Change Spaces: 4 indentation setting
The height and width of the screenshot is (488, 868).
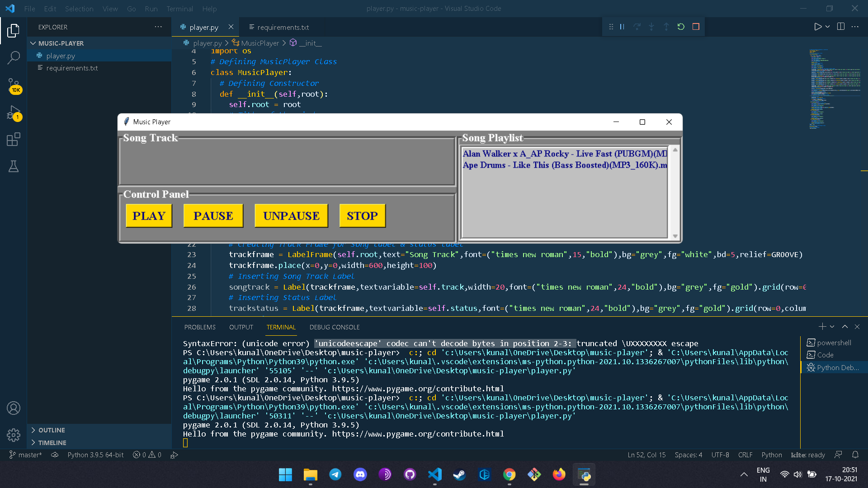[x=688, y=455]
